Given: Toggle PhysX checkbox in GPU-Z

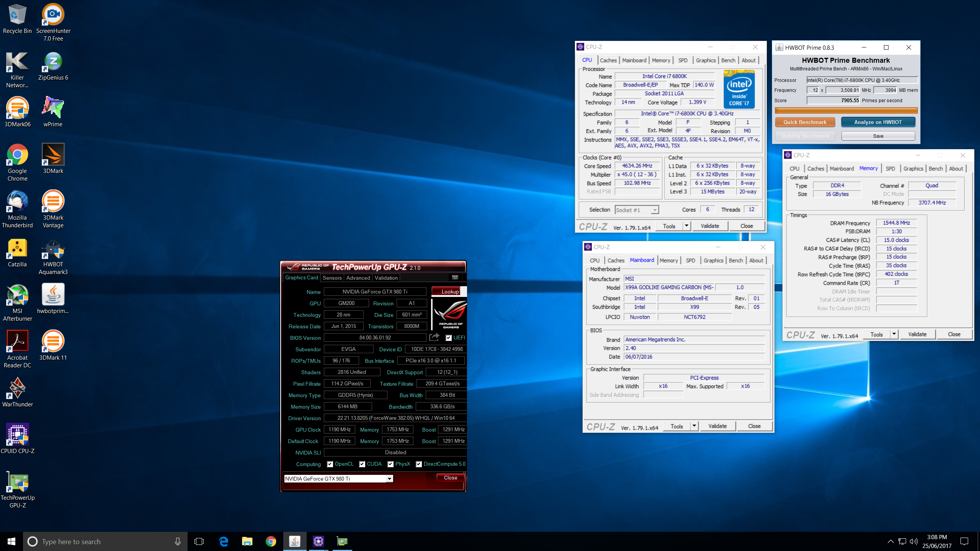Looking at the screenshot, I should point(390,464).
